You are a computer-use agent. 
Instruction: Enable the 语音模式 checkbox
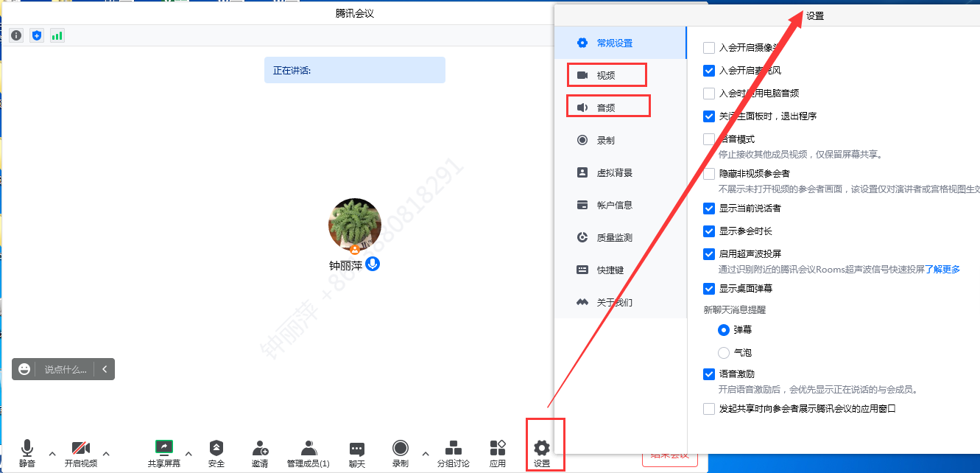pos(709,139)
